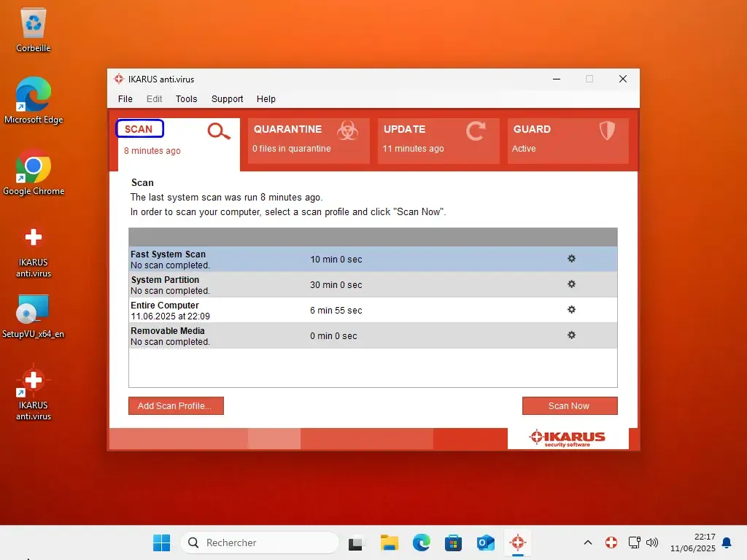Show hidden tray icons chevron
The width and height of the screenshot is (747, 560).
pos(588,542)
